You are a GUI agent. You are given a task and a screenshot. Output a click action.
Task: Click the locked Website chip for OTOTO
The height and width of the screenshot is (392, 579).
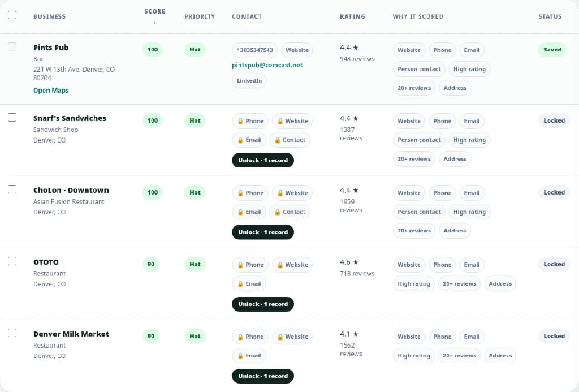coord(292,265)
